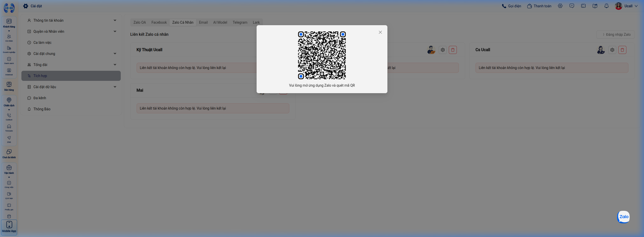This screenshot has width=644, height=237.
Task: Switch to the Lark tab
Action: tap(256, 22)
